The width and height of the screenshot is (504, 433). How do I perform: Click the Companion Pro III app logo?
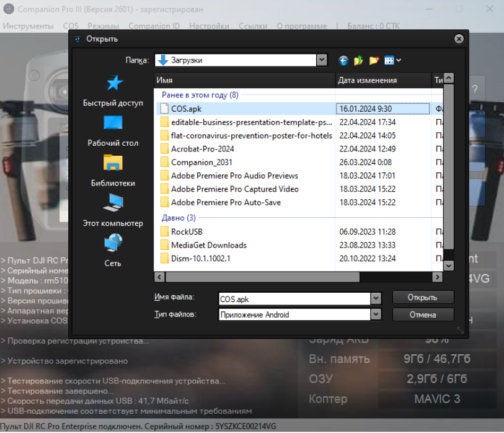(x=9, y=9)
